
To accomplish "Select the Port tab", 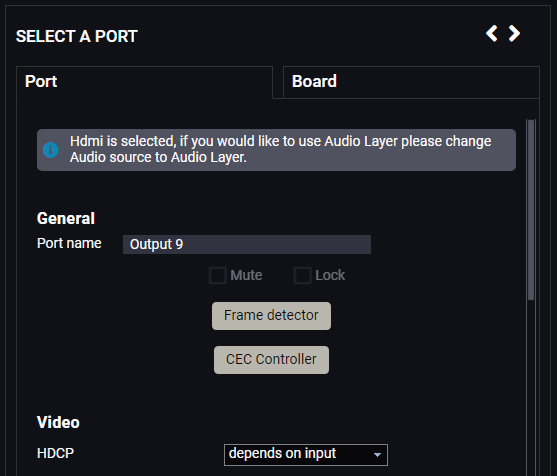I will point(145,82).
